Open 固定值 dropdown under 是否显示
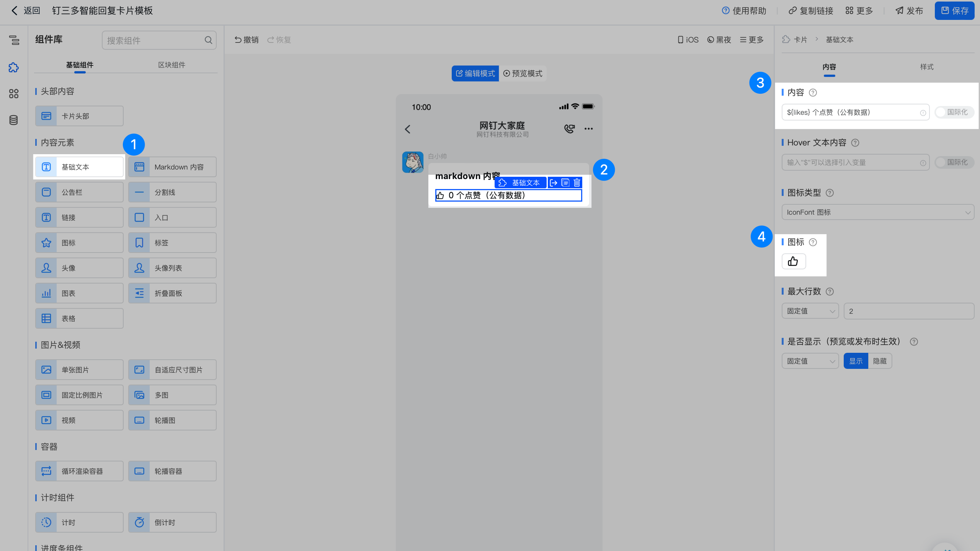The image size is (980, 551). click(810, 361)
